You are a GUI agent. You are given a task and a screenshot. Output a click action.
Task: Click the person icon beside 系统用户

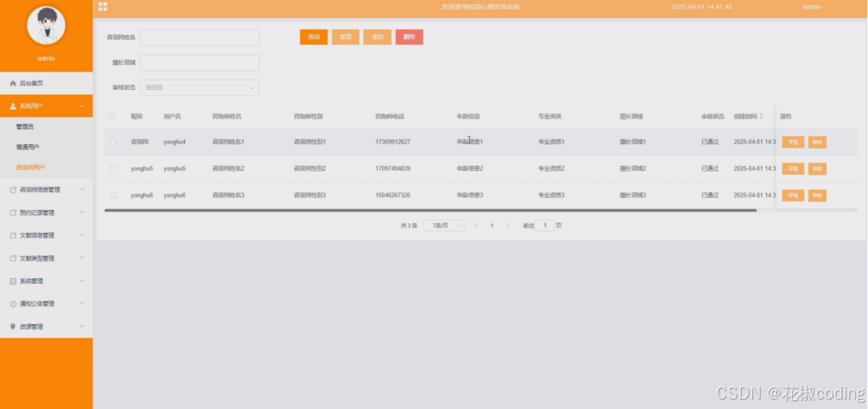click(13, 107)
